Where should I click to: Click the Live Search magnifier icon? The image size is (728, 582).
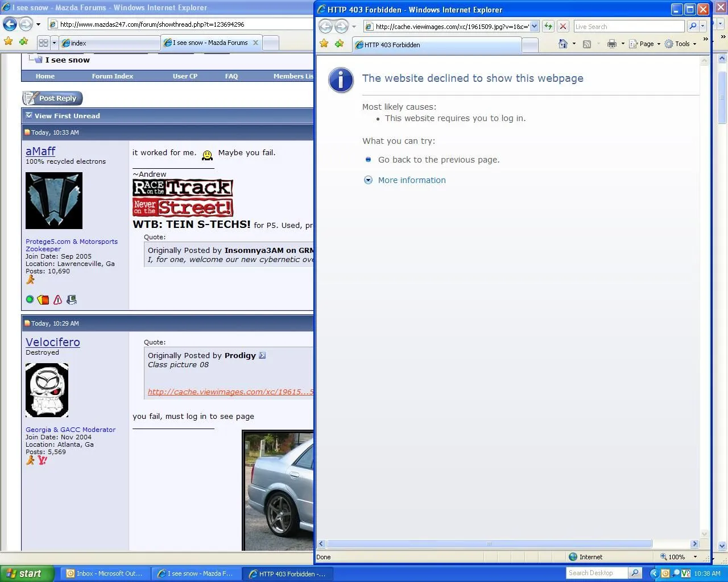click(x=692, y=26)
